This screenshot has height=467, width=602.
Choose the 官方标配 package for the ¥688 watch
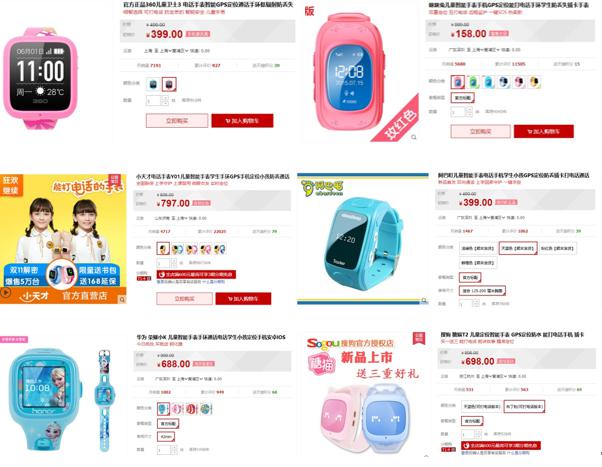pos(168,424)
